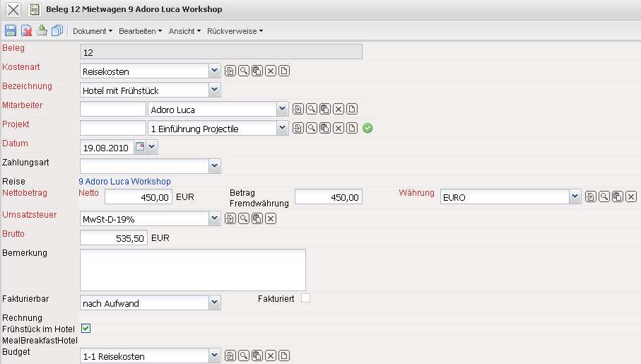Clear the Umsatzsteuer selection with X icon
641x364 pixels.
click(270, 219)
